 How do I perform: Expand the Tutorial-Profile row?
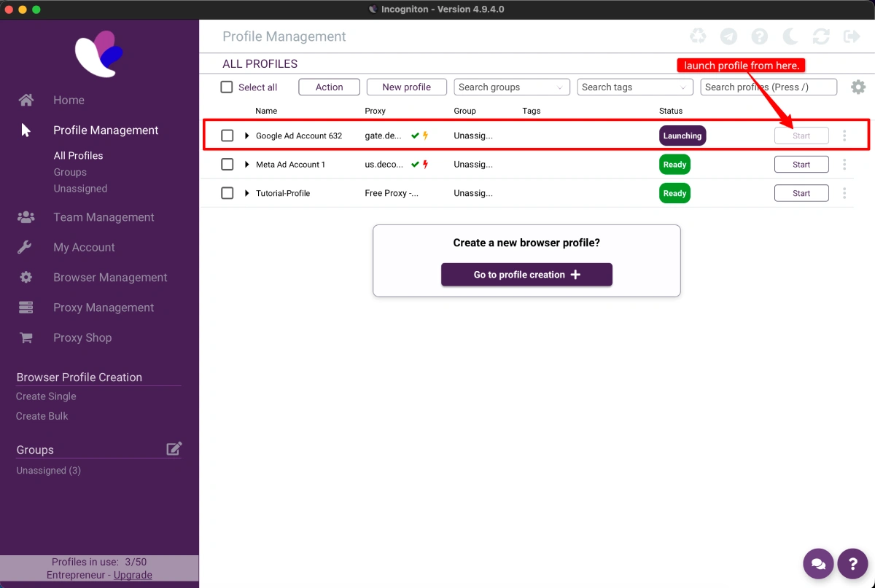click(x=247, y=193)
